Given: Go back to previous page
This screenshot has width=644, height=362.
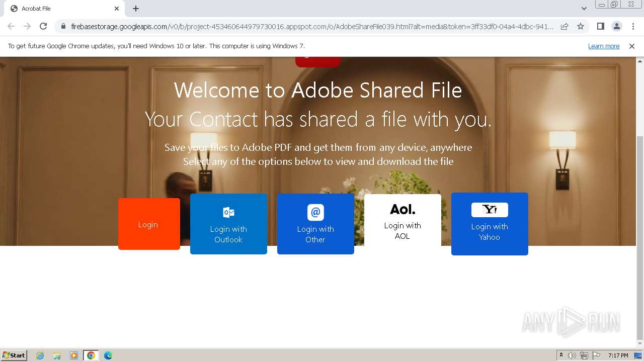Looking at the screenshot, I should click(11, 26).
